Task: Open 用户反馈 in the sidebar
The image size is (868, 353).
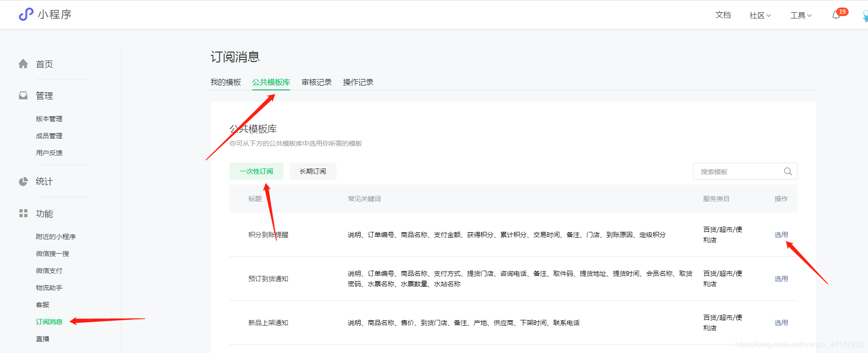Action: (x=49, y=153)
